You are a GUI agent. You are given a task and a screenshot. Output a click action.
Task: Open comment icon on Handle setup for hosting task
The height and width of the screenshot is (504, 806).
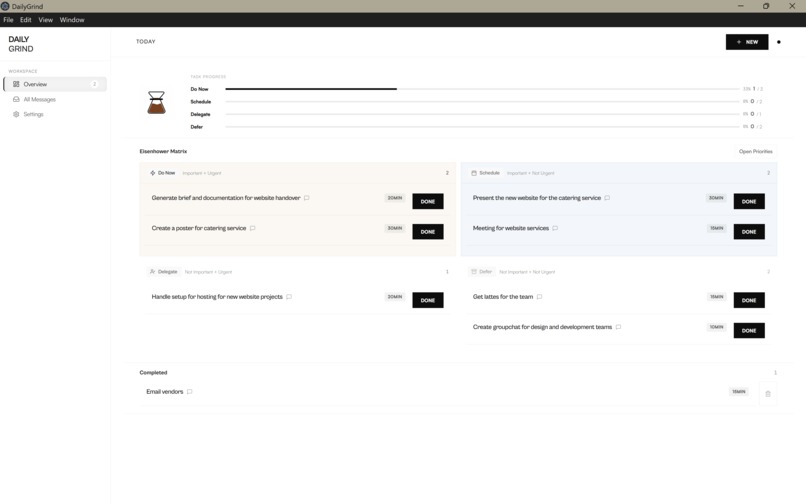pyautogui.click(x=289, y=297)
